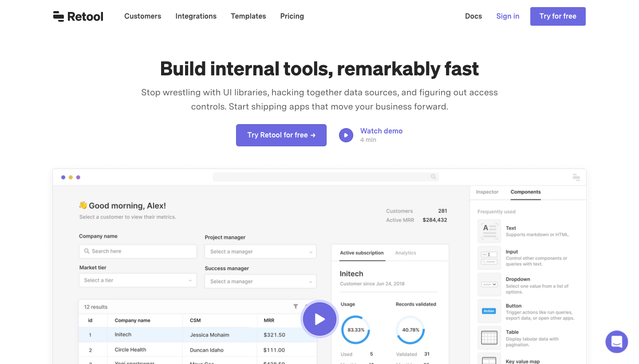The height and width of the screenshot is (364, 639).
Task: Click the yellow window dot
Action: tap(71, 177)
